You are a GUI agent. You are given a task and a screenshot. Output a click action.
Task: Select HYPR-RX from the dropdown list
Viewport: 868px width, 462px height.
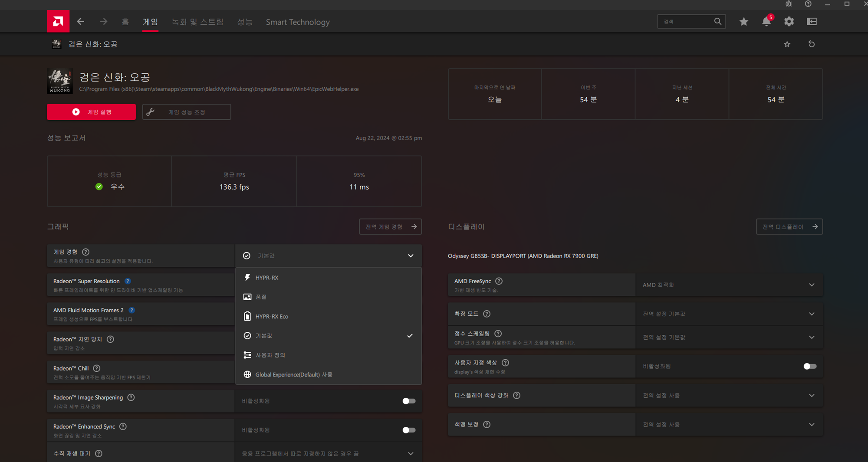tap(329, 278)
